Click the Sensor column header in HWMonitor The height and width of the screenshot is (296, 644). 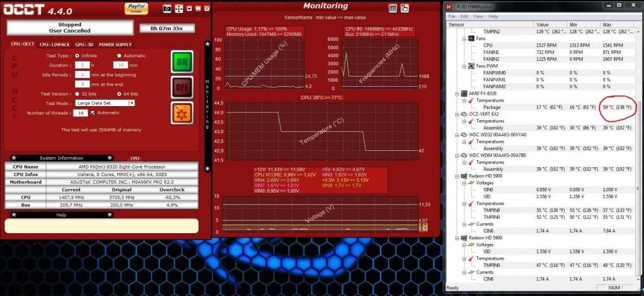pos(490,25)
